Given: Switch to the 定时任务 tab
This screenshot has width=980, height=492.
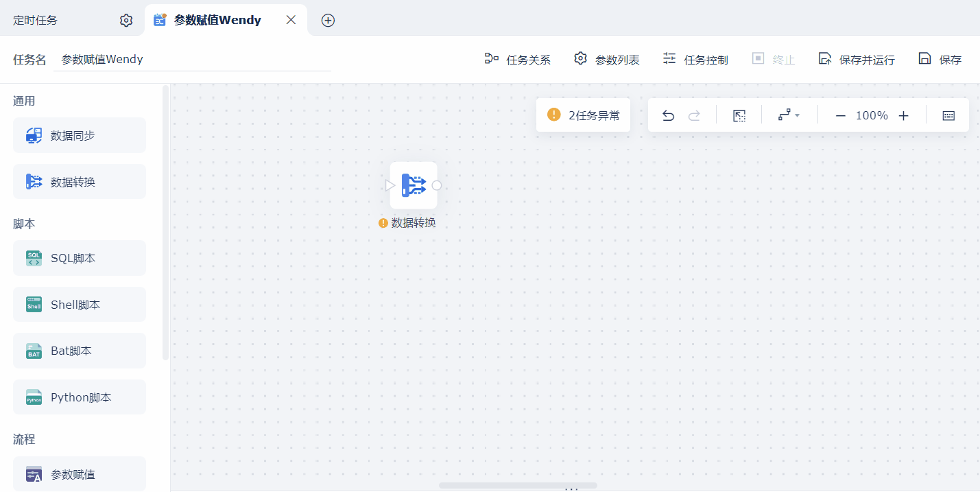Looking at the screenshot, I should (36, 21).
